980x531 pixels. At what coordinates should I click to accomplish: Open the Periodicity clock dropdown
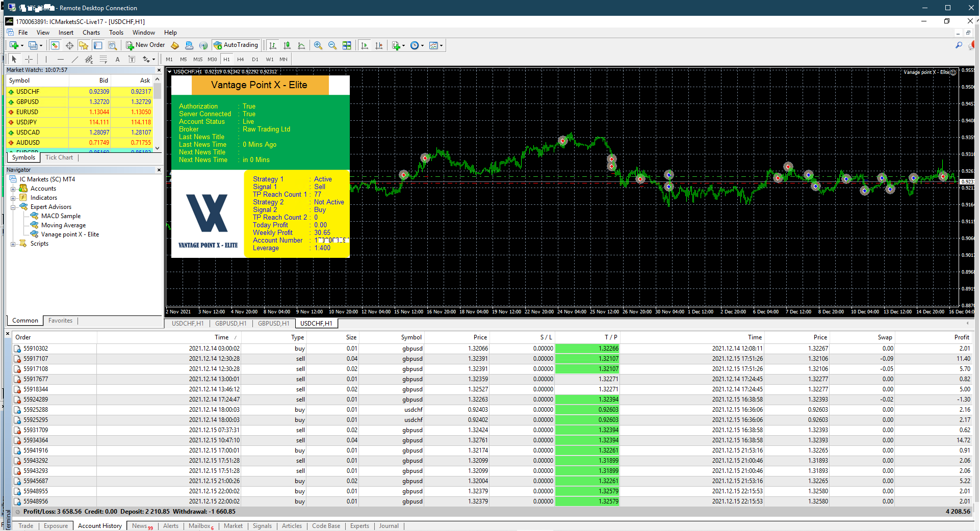[x=417, y=45]
